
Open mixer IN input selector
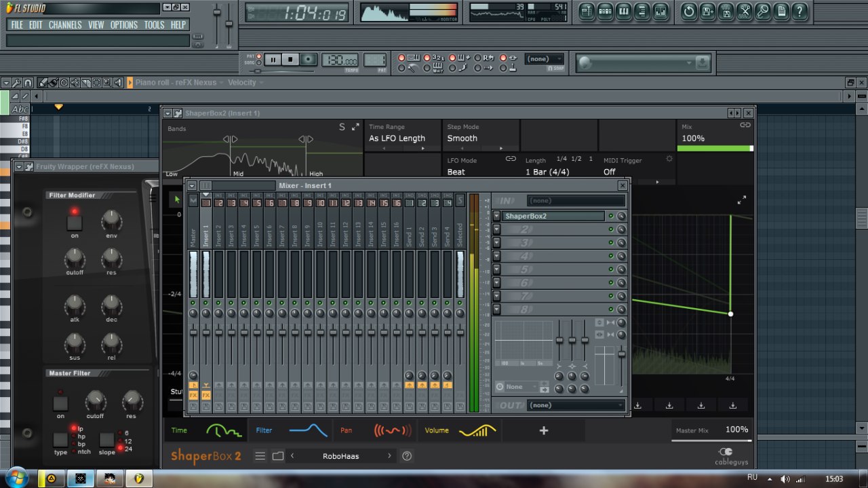(576, 201)
